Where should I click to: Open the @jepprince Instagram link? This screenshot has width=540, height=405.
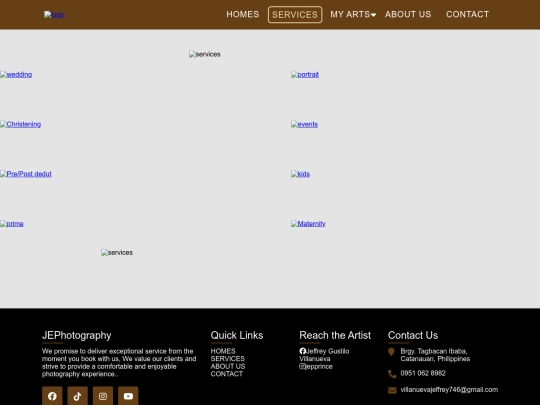(316, 366)
